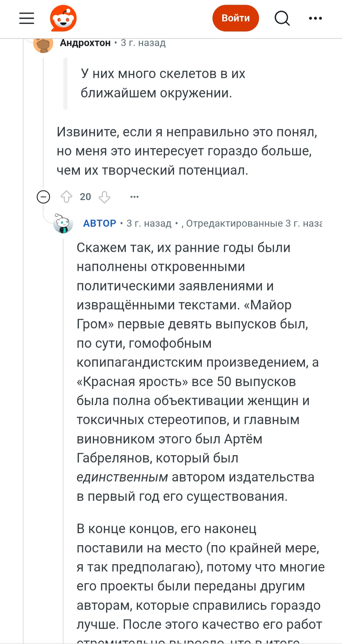Image resolution: width=342 pixels, height=644 pixels.
Task: Collapse the Андрохтон comment thread
Action: [x=43, y=197]
